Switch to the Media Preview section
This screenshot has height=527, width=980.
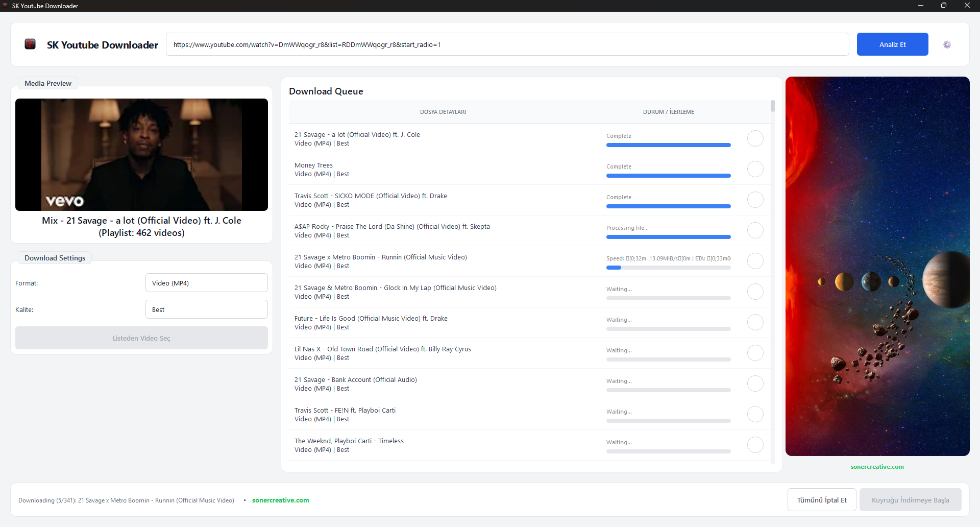click(47, 83)
